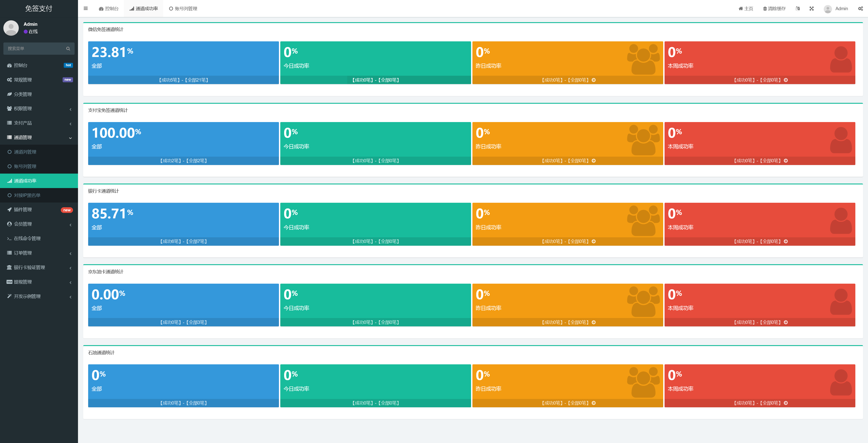This screenshot has width=868, height=443.
Task: Open settings gears icon at top right
Action: point(860,8)
